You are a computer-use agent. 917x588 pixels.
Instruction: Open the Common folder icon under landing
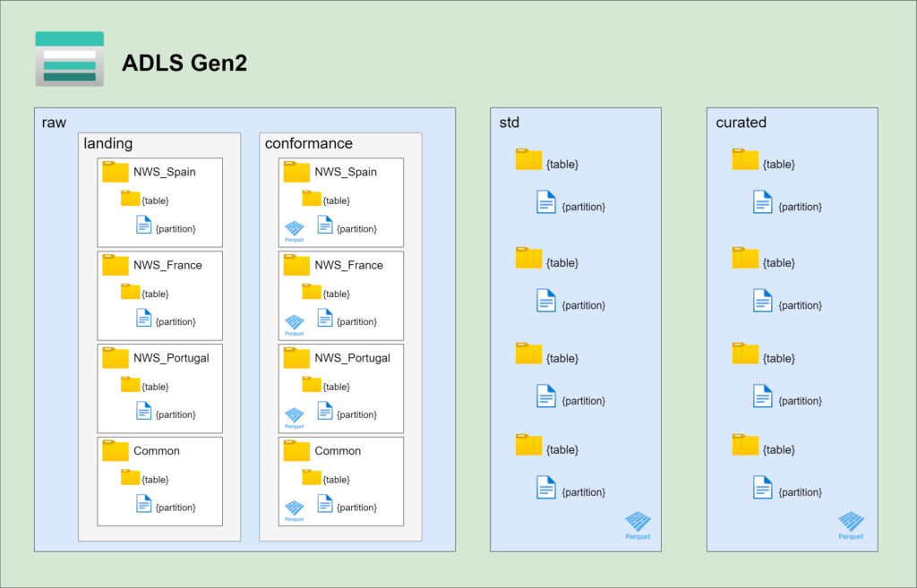pyautogui.click(x=116, y=450)
